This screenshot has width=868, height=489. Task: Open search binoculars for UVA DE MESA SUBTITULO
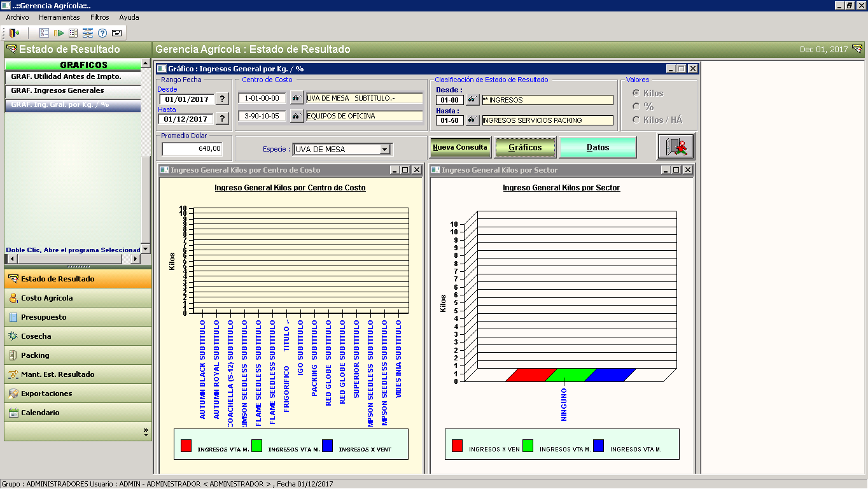[x=297, y=98]
